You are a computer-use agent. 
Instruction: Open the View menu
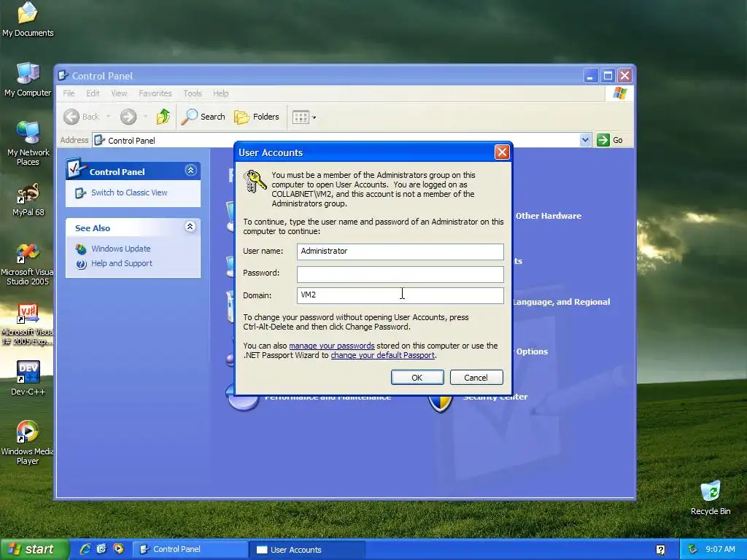119,93
